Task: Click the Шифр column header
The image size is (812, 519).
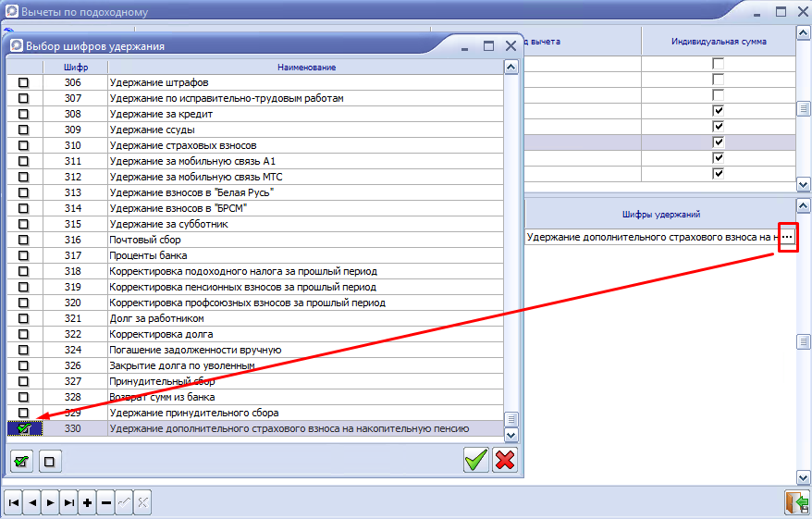Action: pos(76,68)
